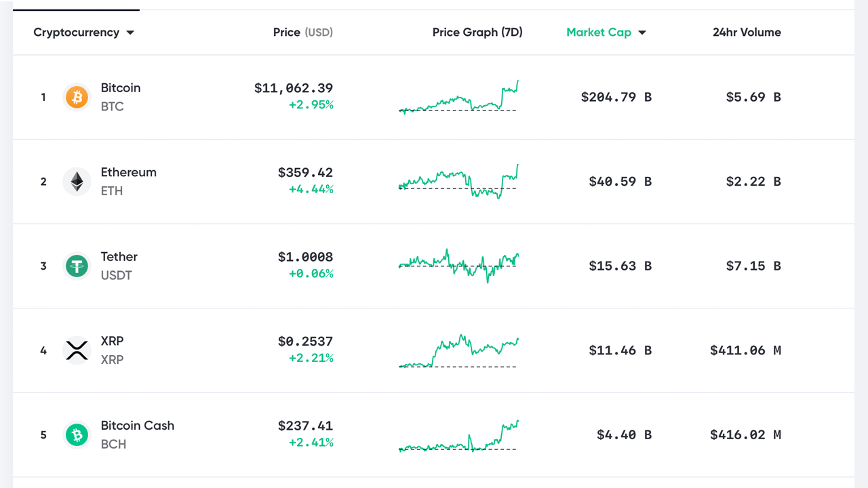Click the orange Bitcoin logo icon
Screen dimensions: 868x488
pos(77,98)
